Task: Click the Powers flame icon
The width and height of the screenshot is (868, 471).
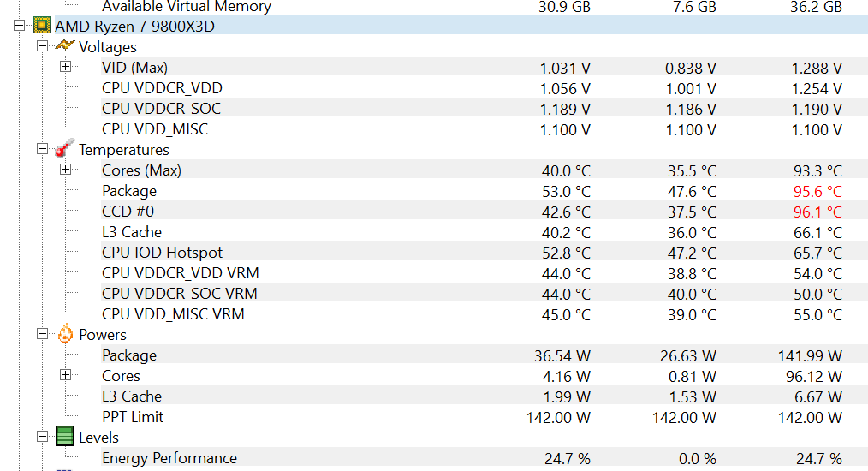Action: coord(65,334)
